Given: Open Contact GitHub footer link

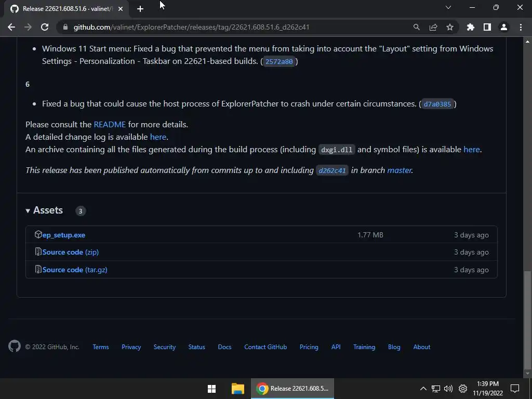Looking at the screenshot, I should click(265, 347).
